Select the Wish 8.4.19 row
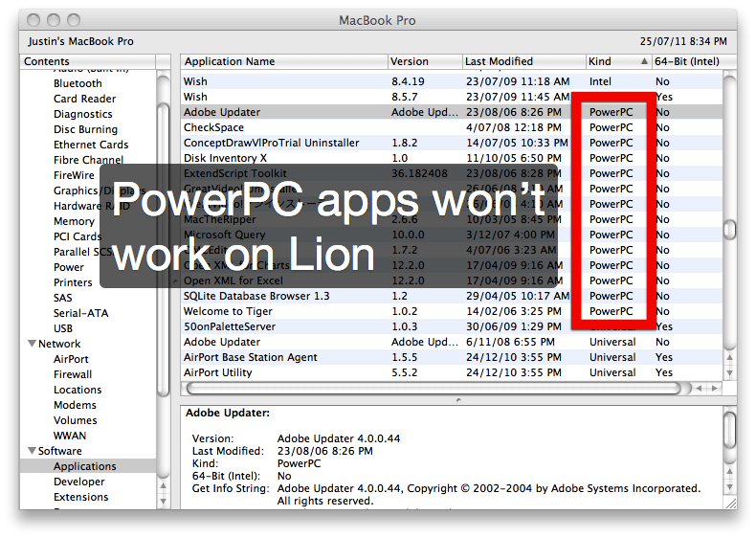Viewport: 756px width, 538px height. point(452,81)
